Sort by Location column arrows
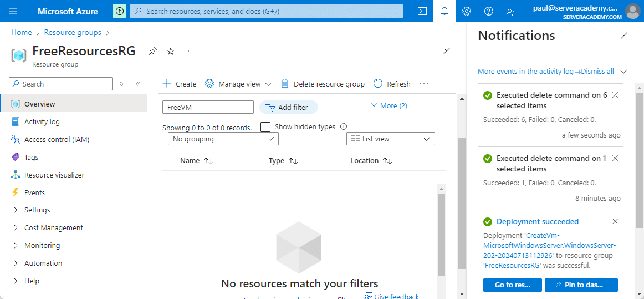 pos(388,161)
